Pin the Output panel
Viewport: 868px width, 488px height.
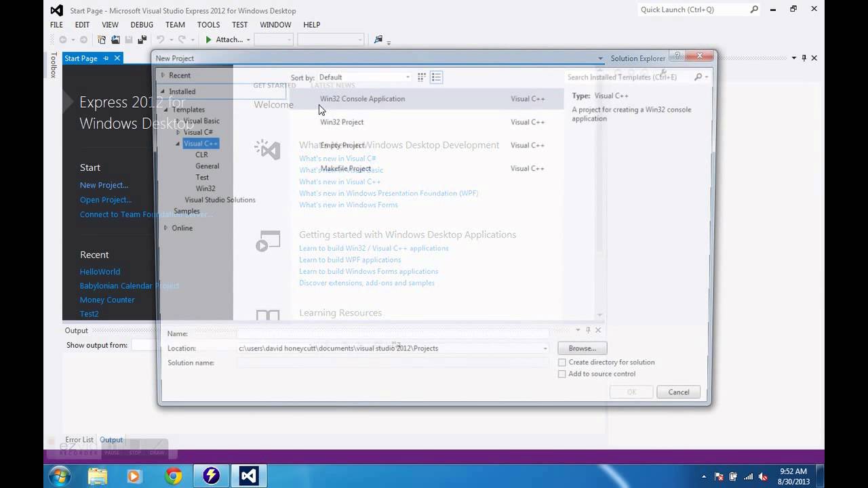tap(588, 330)
